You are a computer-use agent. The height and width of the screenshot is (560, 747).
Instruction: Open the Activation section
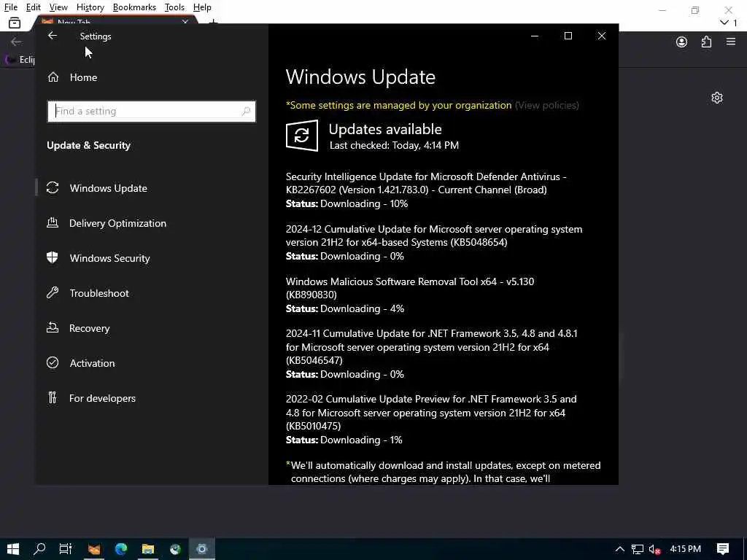click(x=92, y=363)
